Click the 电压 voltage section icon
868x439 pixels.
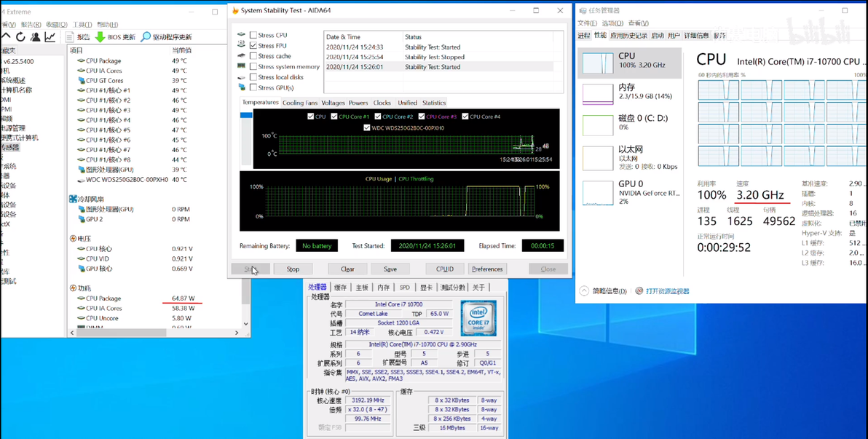click(x=73, y=239)
